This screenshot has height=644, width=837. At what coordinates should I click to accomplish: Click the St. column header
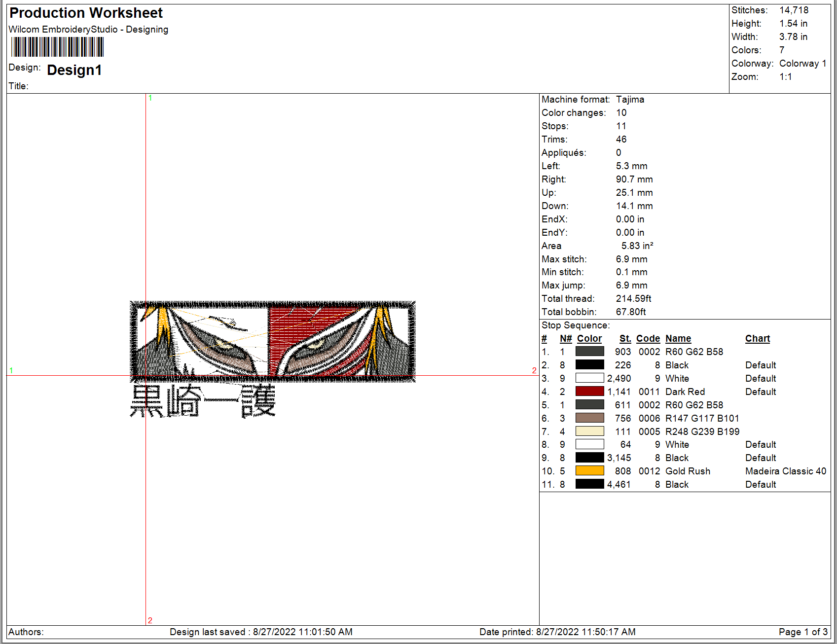coord(625,338)
